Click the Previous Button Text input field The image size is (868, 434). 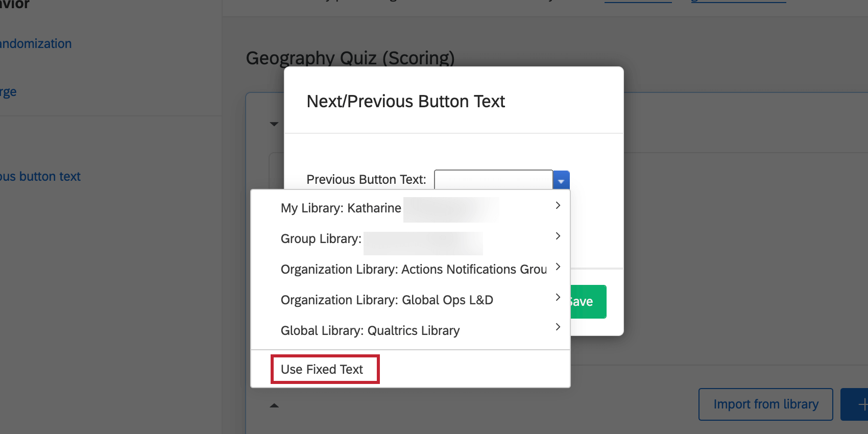click(493, 180)
